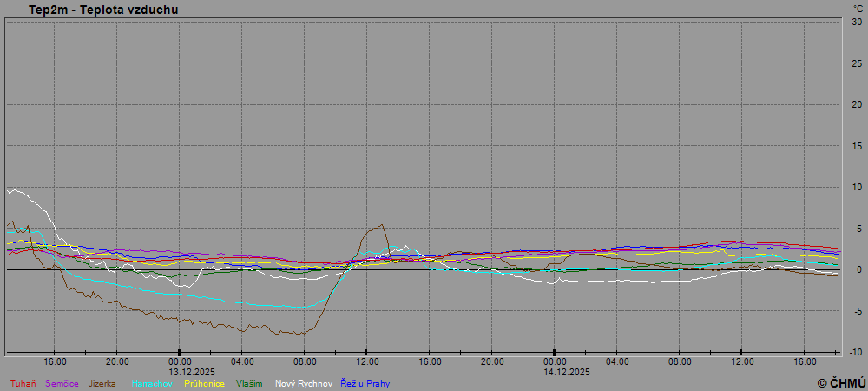Image resolution: width=868 pixels, height=391 pixels.
Task: Click the first 08:00 time axis label
Action: click(x=305, y=361)
